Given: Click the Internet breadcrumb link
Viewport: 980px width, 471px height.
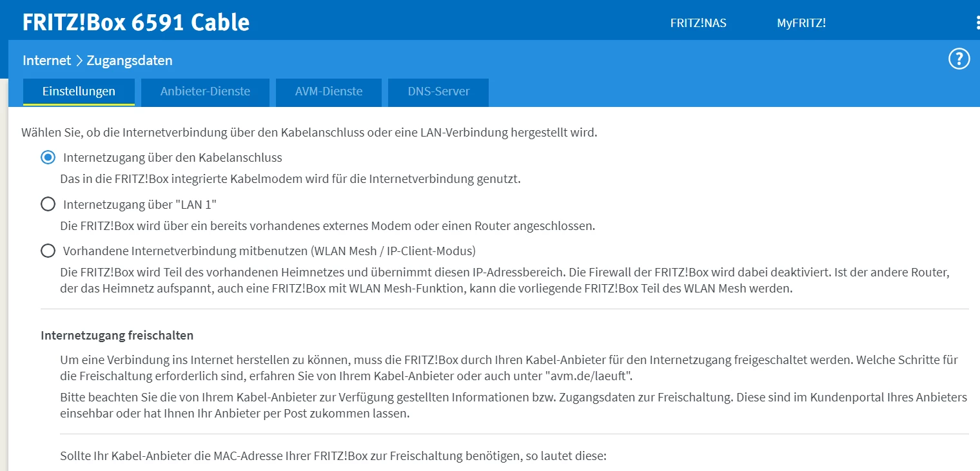Looking at the screenshot, I should [x=46, y=61].
